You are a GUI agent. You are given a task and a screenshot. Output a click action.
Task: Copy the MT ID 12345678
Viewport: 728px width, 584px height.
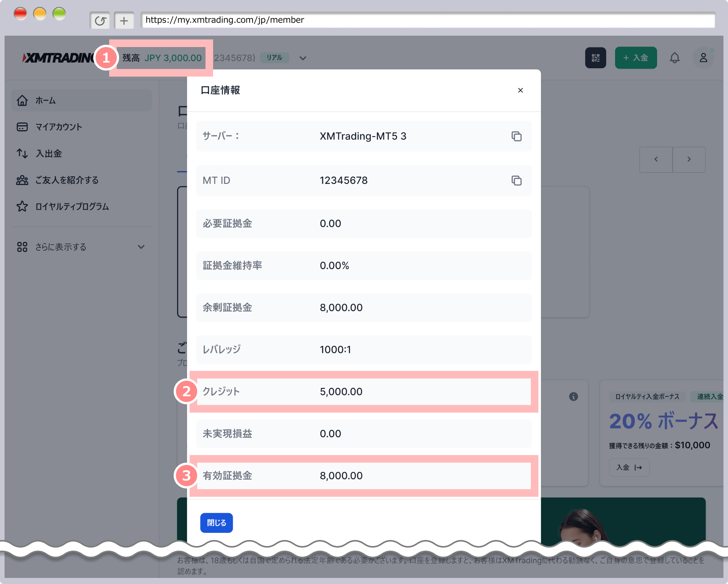516,181
